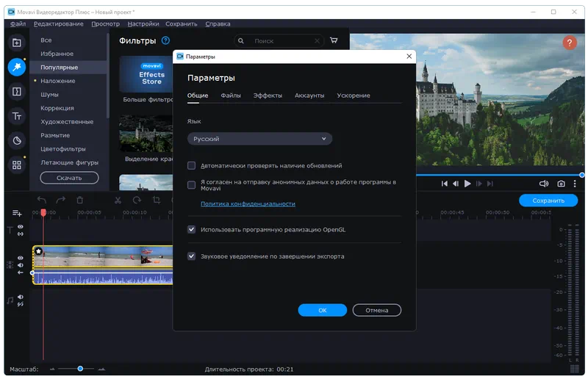The image size is (588, 379).
Task: Switch to the Эффекты settings tab
Action: point(268,95)
